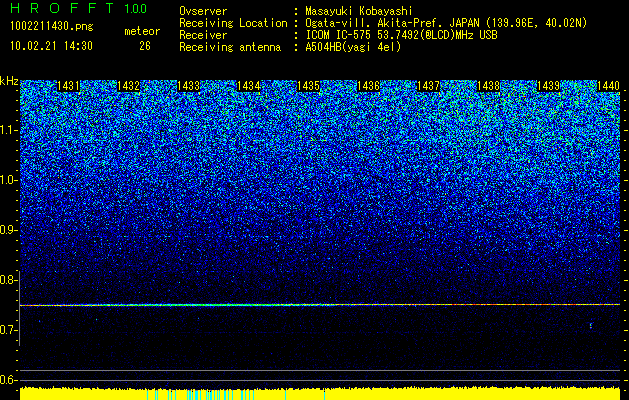Select the filename 1002211430.png

coord(52,27)
